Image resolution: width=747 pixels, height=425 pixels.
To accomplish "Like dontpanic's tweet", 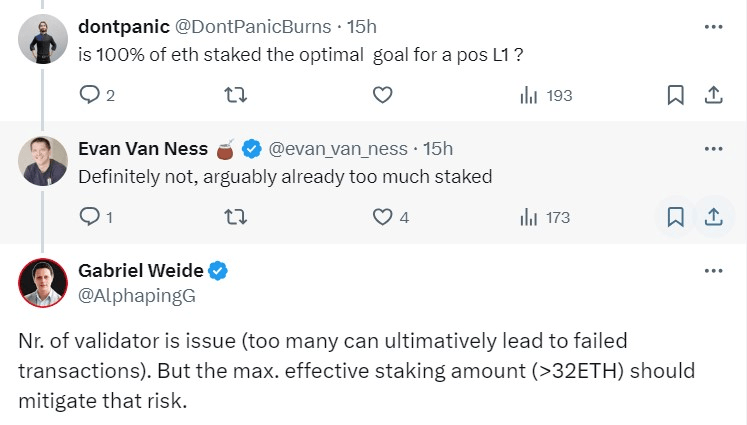I will 381,95.
